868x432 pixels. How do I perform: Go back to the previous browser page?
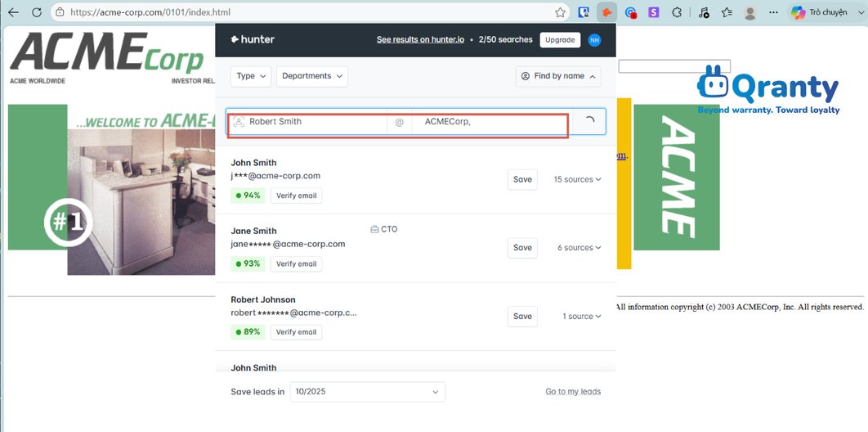click(x=13, y=12)
